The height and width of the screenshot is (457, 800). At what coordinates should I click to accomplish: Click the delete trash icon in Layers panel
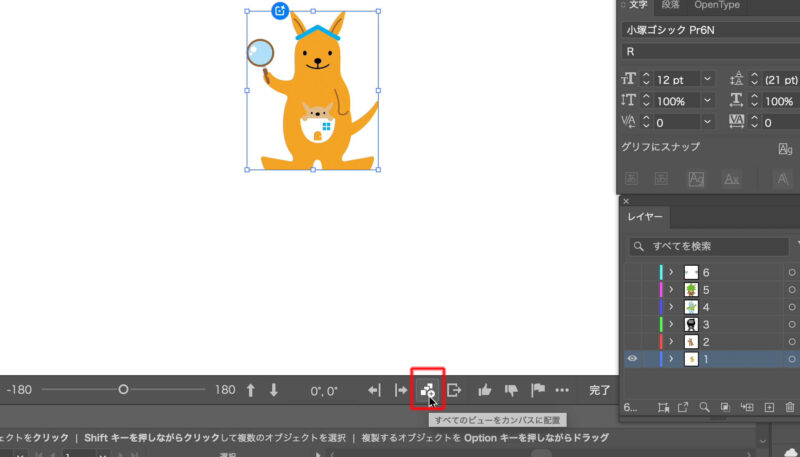pos(790,407)
